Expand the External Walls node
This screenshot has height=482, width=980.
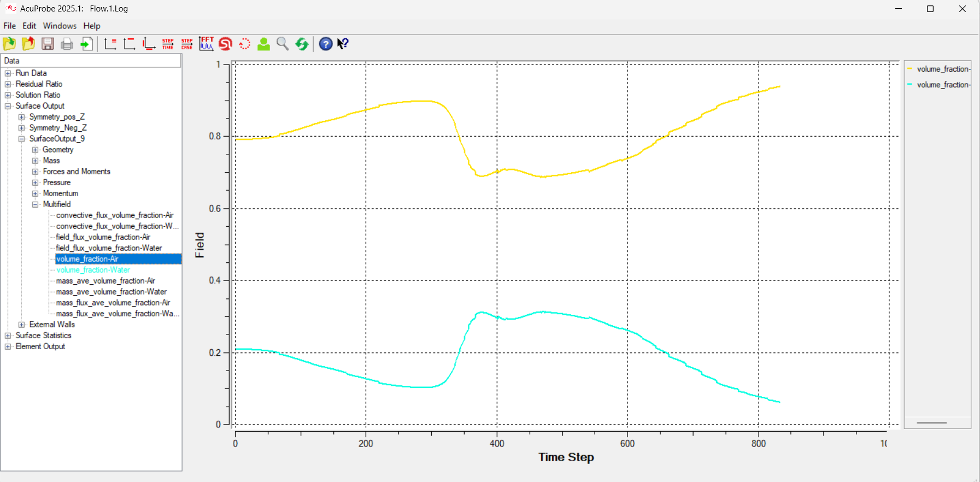[x=21, y=325]
